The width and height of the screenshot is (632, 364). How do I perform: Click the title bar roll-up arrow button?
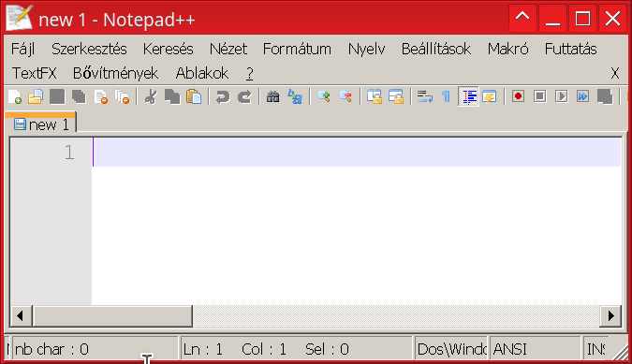pos(522,18)
